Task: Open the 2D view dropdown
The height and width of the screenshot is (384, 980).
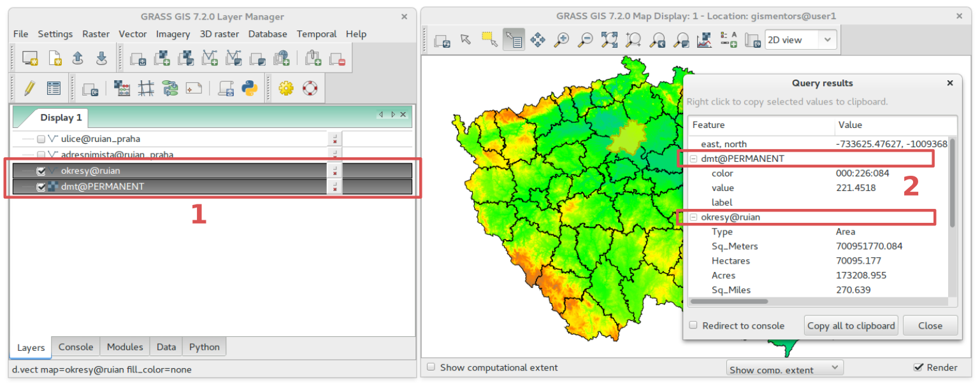Action: tap(801, 40)
